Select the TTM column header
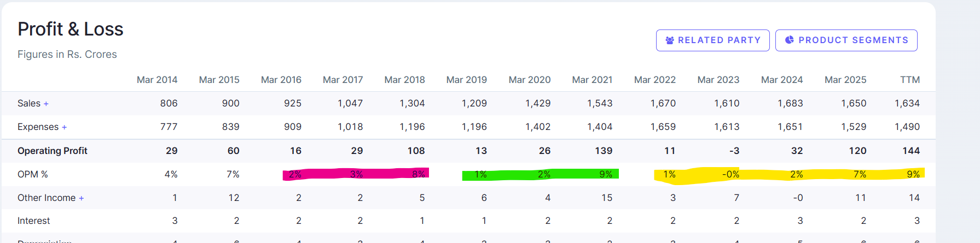Image resolution: width=980 pixels, height=243 pixels. [909, 80]
